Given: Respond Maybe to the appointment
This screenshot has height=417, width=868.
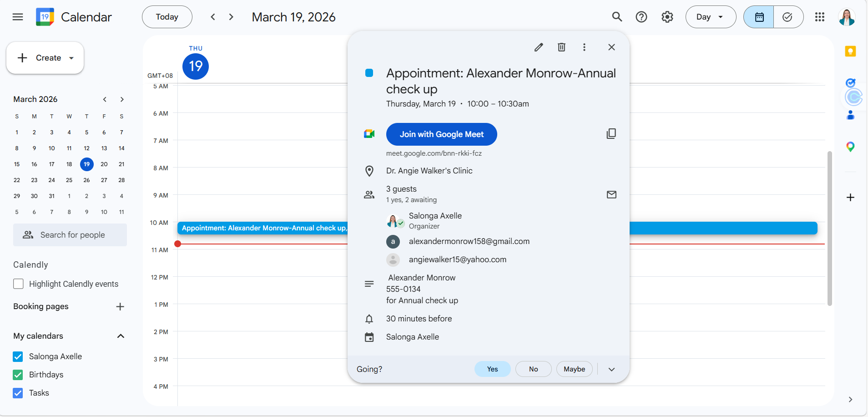Looking at the screenshot, I should tap(574, 369).
